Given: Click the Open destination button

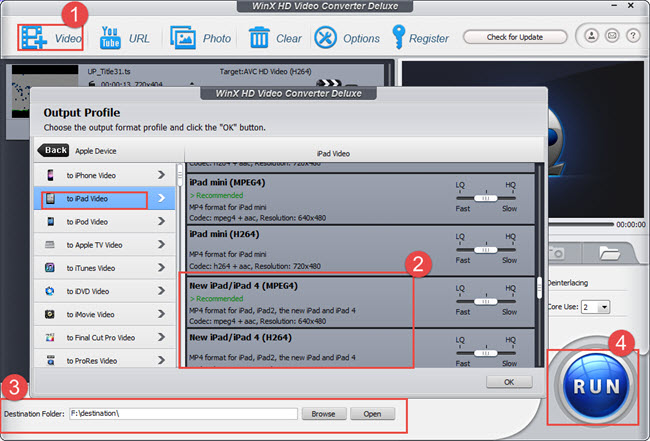Looking at the screenshot, I should click(372, 414).
